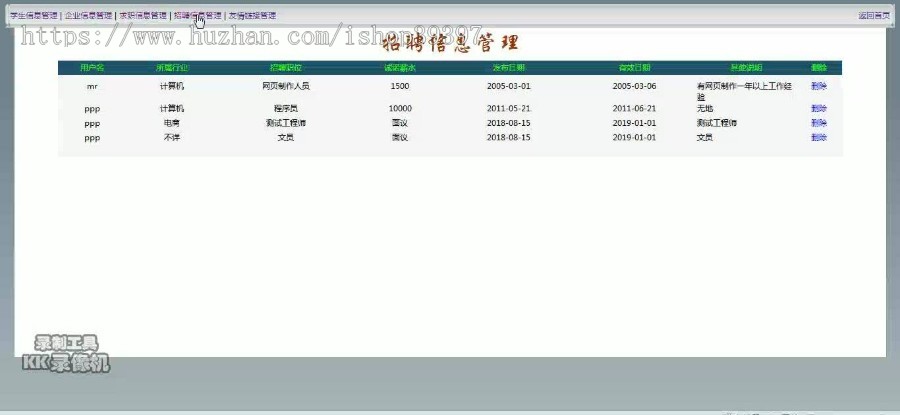900x415 pixels.
Task: Select 文员 in the position column
Action: click(x=286, y=138)
